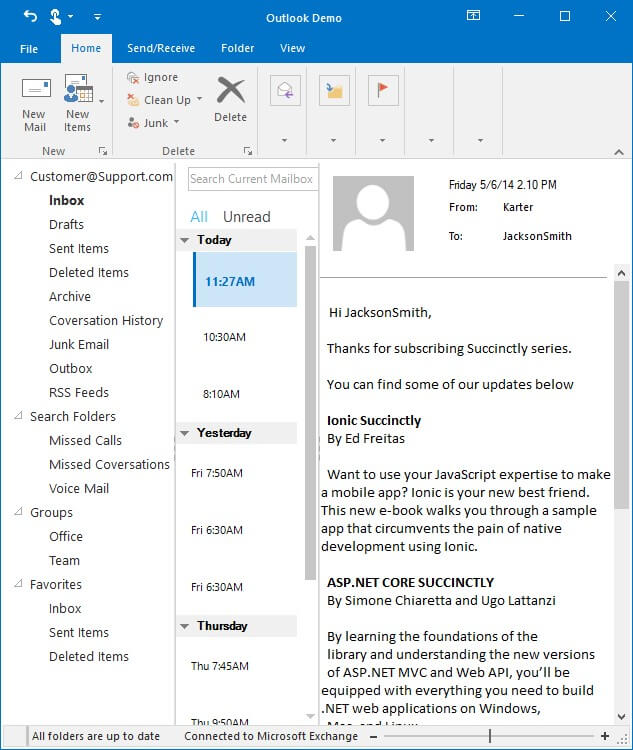This screenshot has height=750, width=633.
Task: Click the reply envelope icon in ribbon
Action: pos(285,91)
